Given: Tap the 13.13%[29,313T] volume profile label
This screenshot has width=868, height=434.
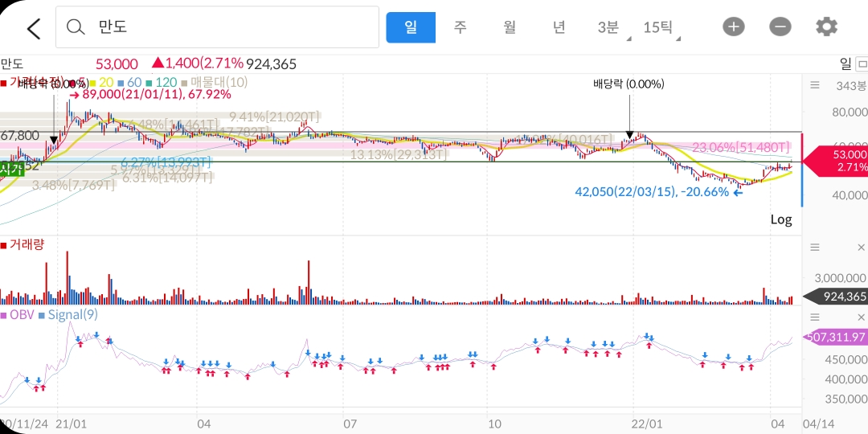Looking at the screenshot, I should (x=398, y=154).
